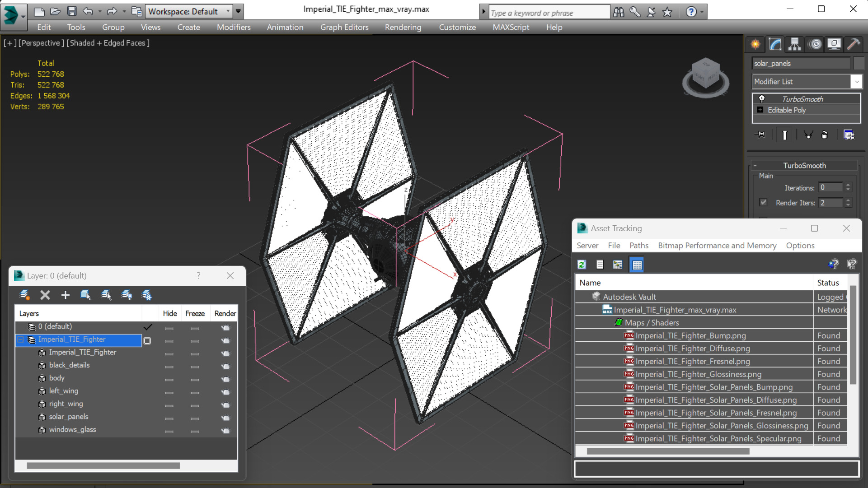
Task: Open the Hierarchy command panel tab
Action: coord(794,44)
